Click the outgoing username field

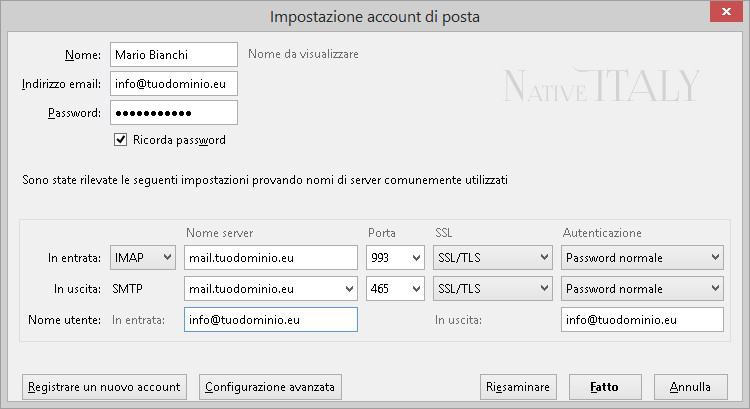(x=642, y=320)
